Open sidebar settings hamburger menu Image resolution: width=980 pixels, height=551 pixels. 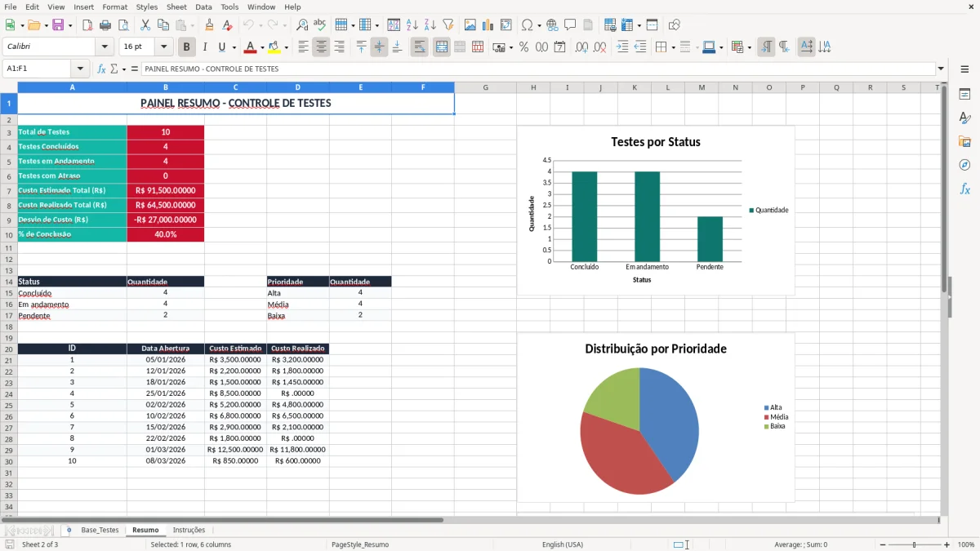pyautogui.click(x=964, y=71)
